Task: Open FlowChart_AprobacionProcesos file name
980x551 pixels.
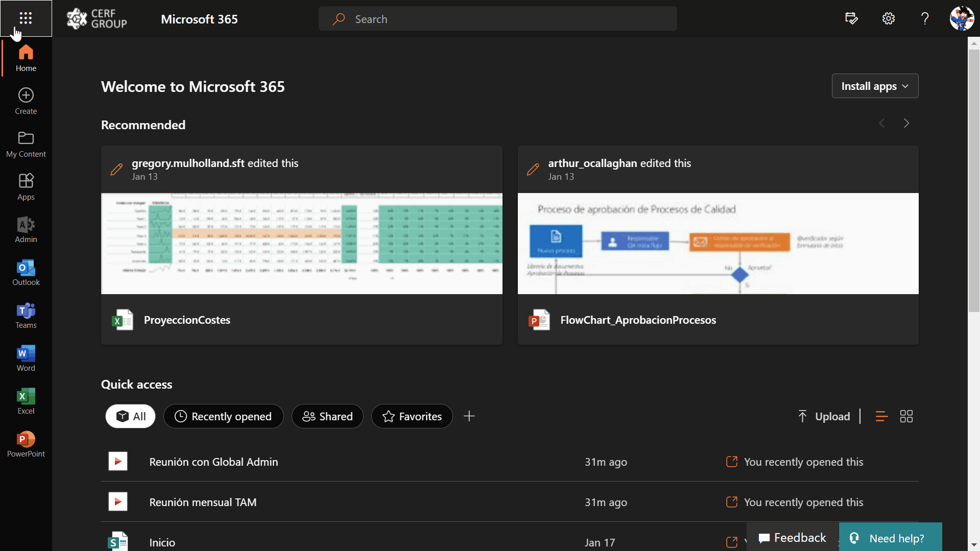Action: click(x=638, y=320)
